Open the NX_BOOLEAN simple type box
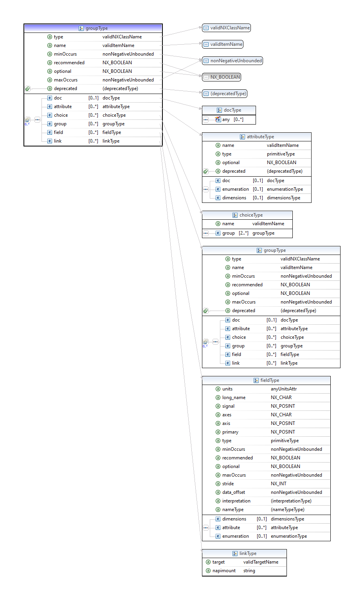 coord(222,77)
